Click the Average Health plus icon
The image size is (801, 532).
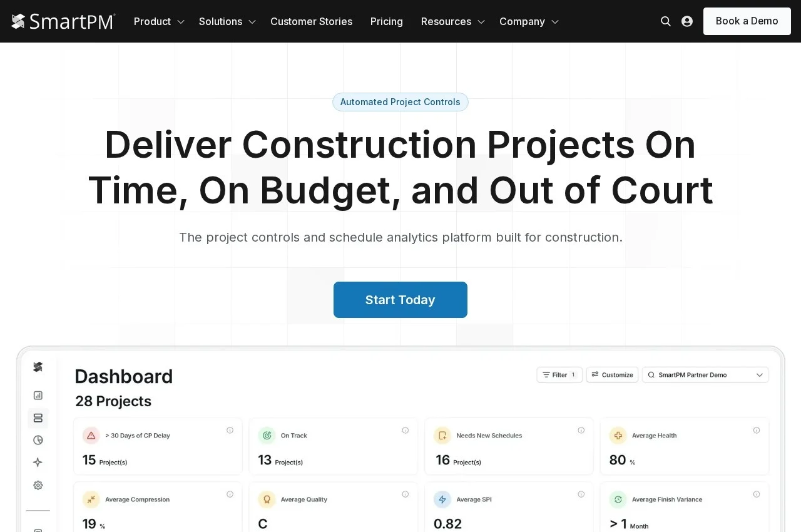click(618, 435)
